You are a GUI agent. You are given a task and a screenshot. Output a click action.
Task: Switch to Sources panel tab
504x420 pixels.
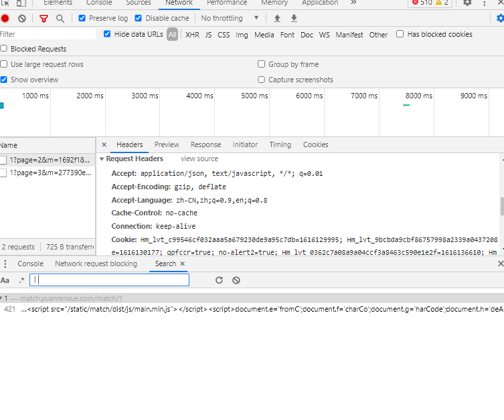tap(138, 3)
